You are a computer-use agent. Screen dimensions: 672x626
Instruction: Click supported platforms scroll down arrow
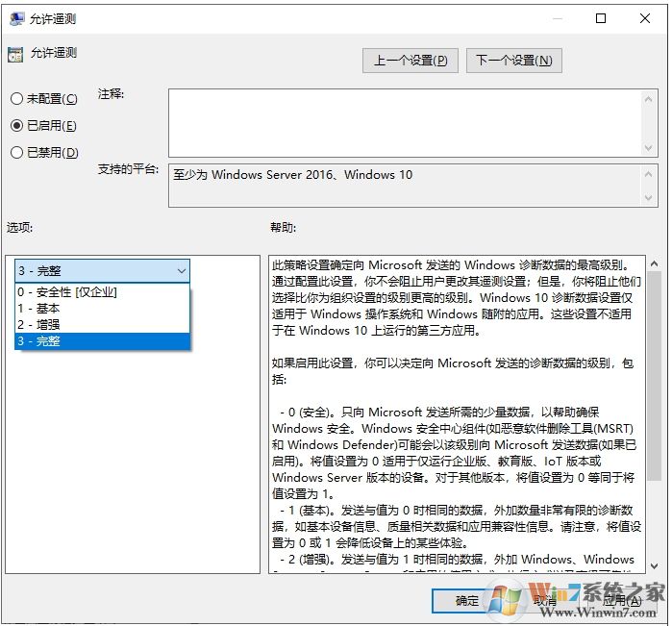(648, 198)
